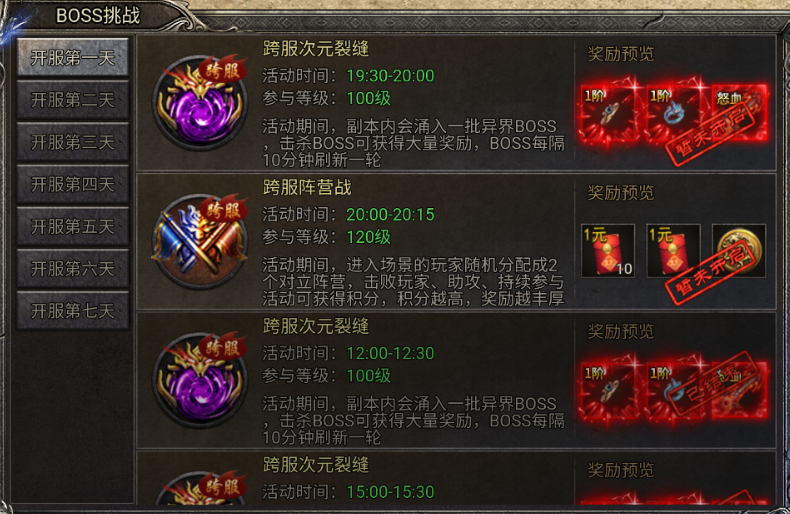Viewport: 790px width, 514px height.
Task: Select the 开服第一天 tab
Action: tap(73, 57)
